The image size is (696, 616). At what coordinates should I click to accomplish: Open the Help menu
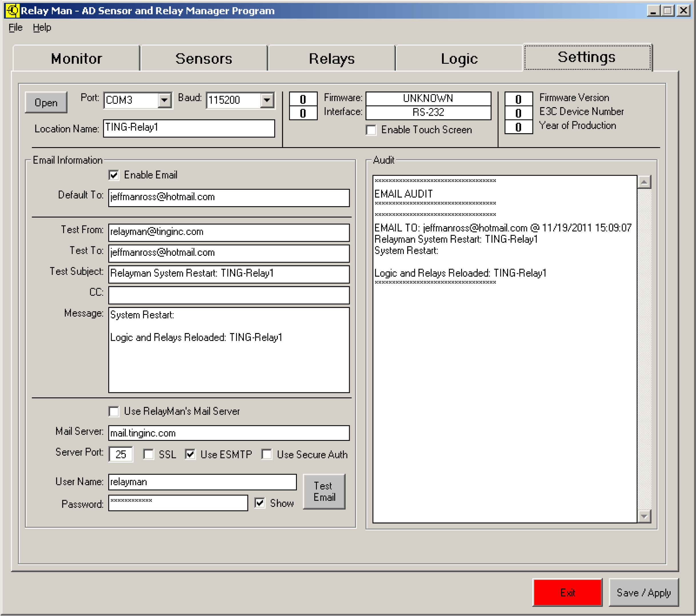42,27
